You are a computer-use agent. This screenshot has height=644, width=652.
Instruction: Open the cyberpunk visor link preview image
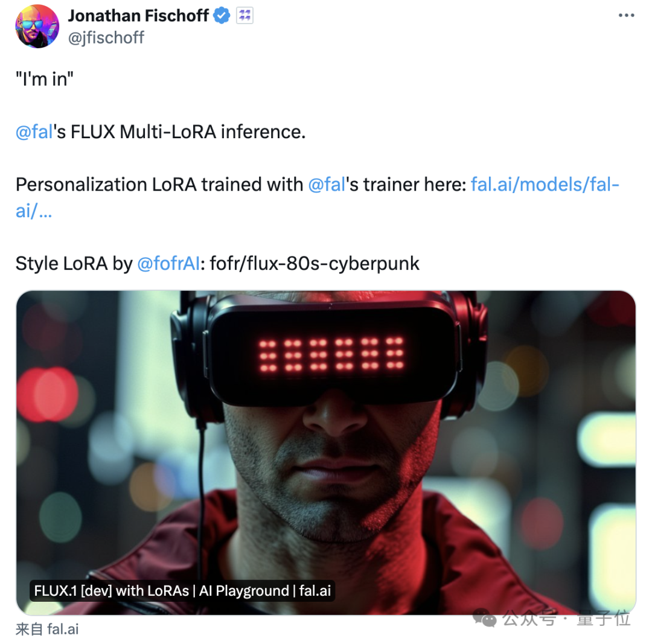(325, 452)
